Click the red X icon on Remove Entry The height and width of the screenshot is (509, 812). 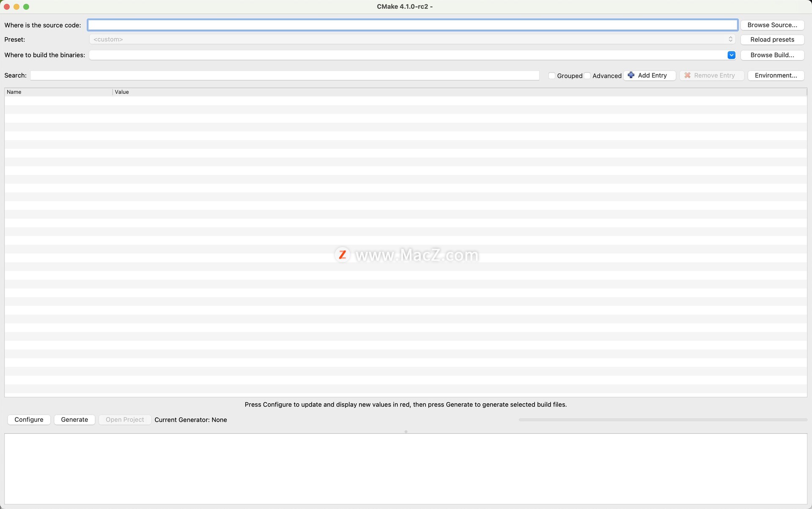point(687,75)
